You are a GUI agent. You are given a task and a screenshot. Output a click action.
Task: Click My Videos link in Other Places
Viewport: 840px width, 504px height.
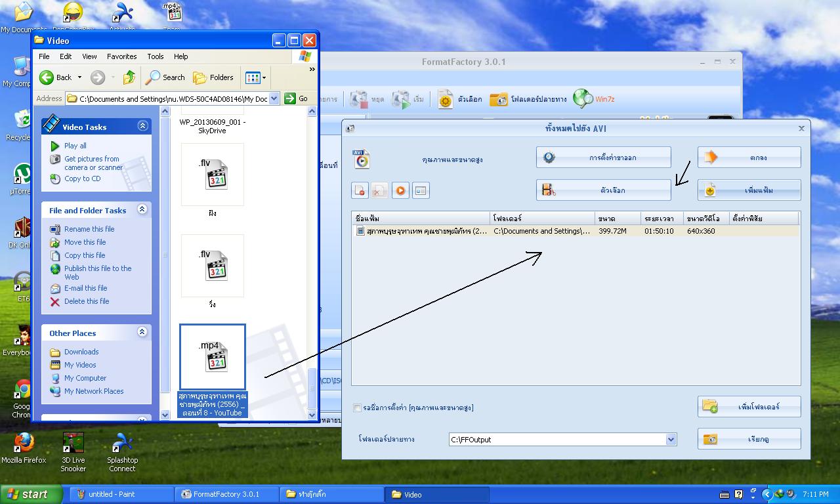[x=80, y=365]
